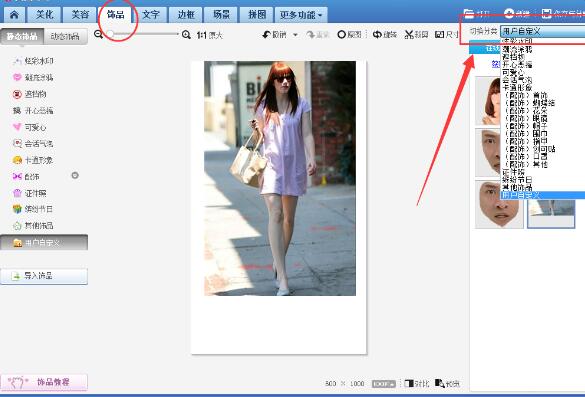Click the 导入饰品 import button
Image resolution: width=585 pixels, height=397 pixels.
coord(44,276)
